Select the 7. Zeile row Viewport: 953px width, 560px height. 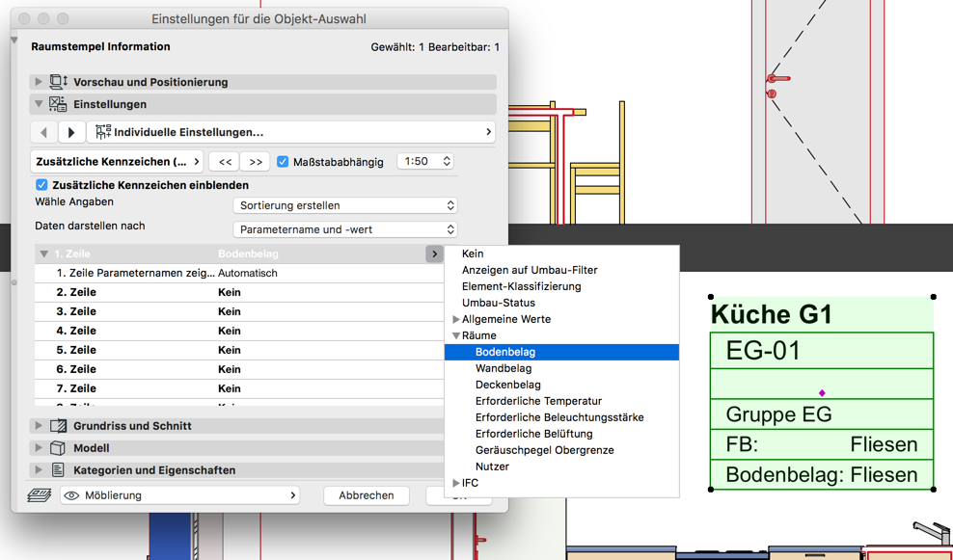click(239, 388)
